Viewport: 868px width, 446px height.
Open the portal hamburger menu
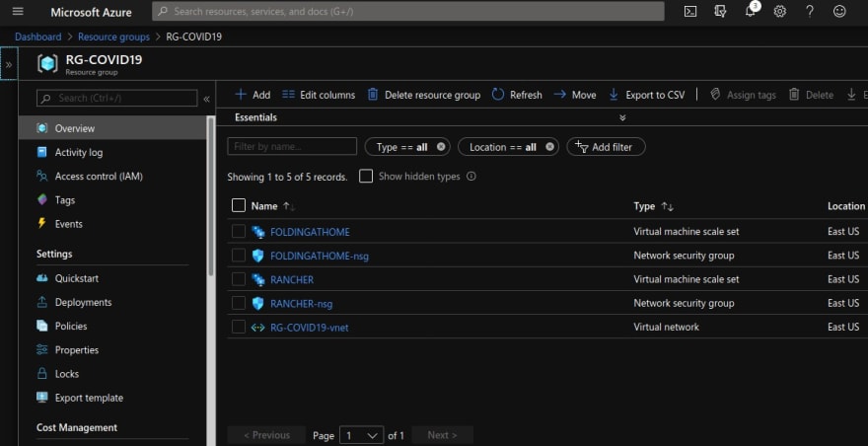click(18, 11)
